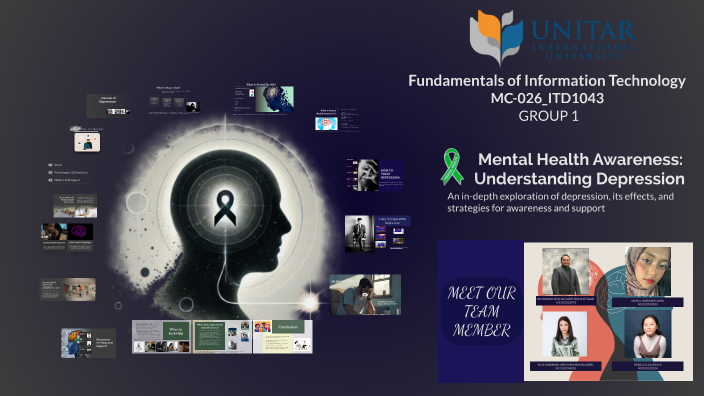
Task: Open the Meet Our Team Member panel
Action: click(480, 311)
